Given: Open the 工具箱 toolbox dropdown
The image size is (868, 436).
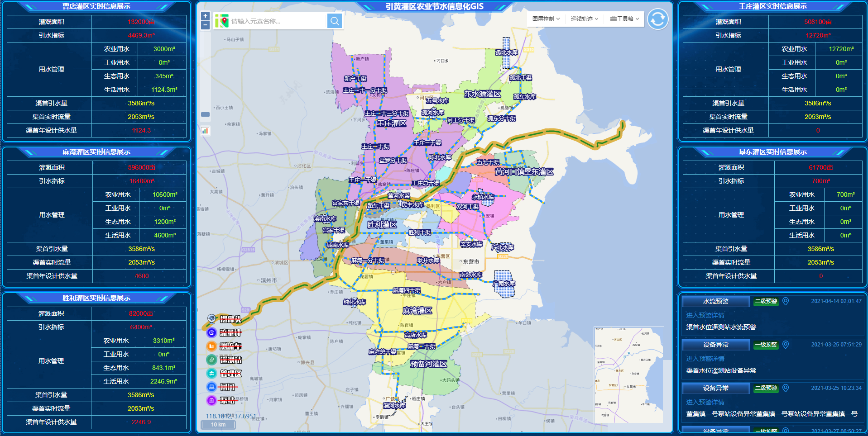Looking at the screenshot, I should point(624,19).
